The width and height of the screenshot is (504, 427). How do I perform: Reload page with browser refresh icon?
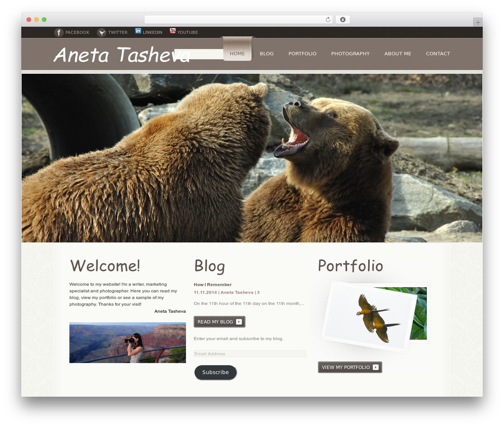[x=328, y=20]
